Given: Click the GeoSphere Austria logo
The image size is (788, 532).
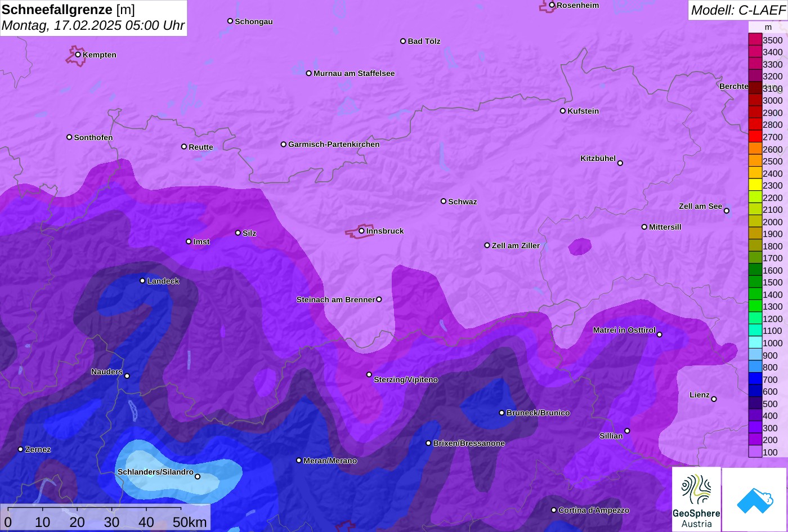Looking at the screenshot, I should (696, 499).
